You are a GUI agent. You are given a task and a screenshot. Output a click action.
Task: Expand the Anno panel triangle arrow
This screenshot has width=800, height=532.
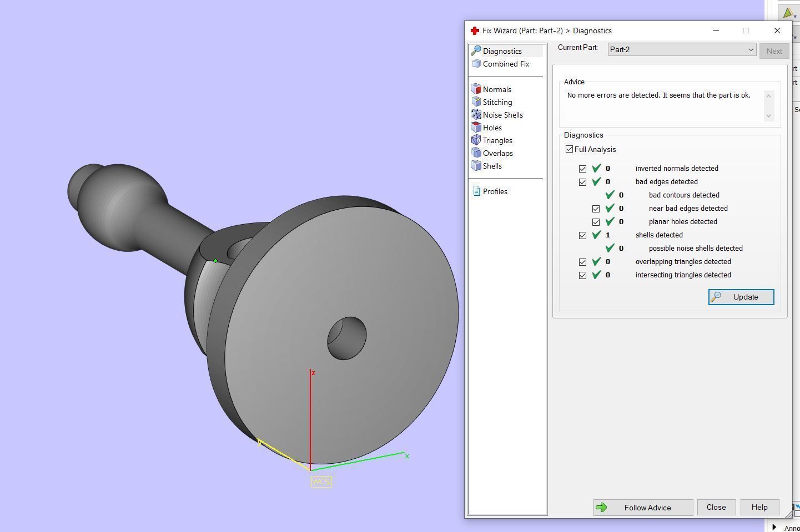(774, 527)
